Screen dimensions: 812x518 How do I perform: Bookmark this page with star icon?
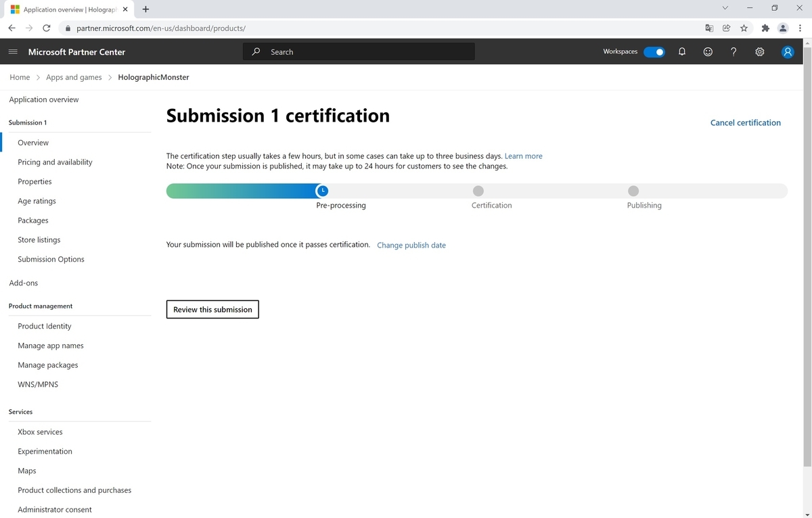click(744, 28)
